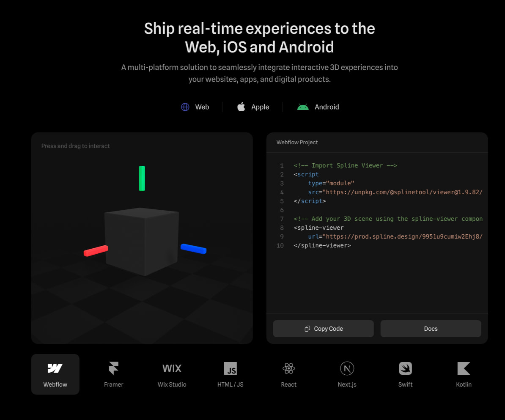Screen dimensions: 505x420
Task: Choose the Kotlin logo icon
Action: 464,368
